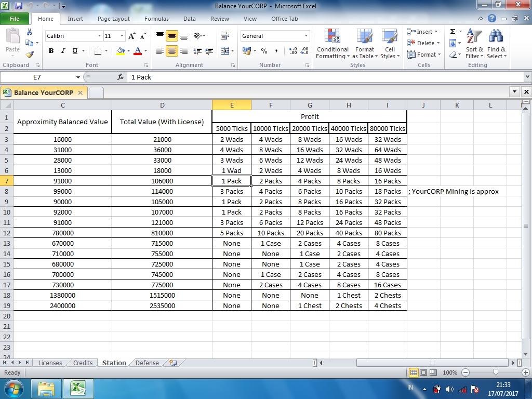Shrink font size with Shrink Font

pos(143,36)
